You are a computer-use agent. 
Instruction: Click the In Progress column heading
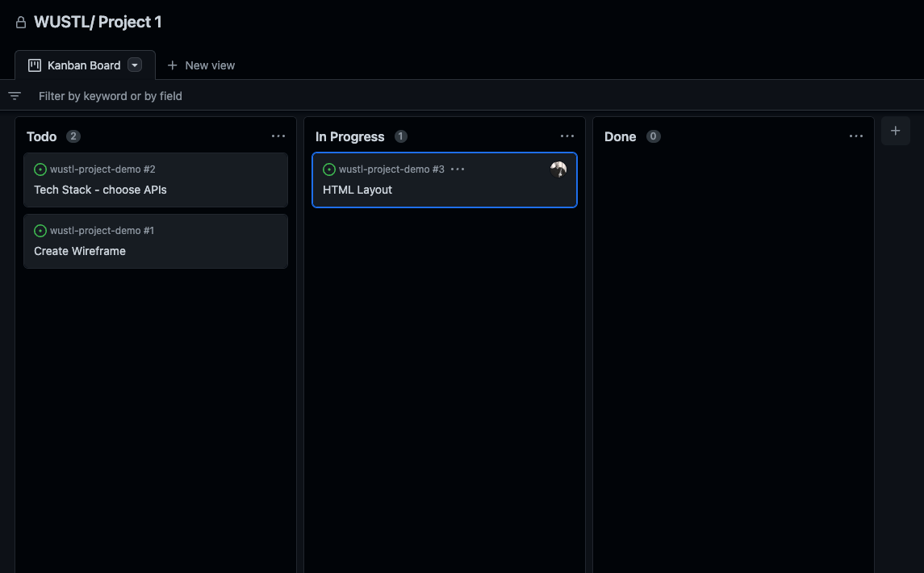click(349, 136)
